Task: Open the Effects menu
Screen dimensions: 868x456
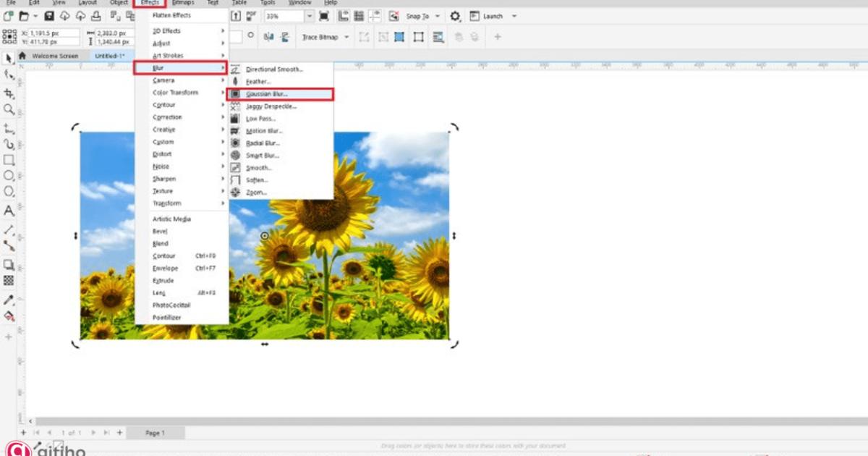Action: (150, 3)
